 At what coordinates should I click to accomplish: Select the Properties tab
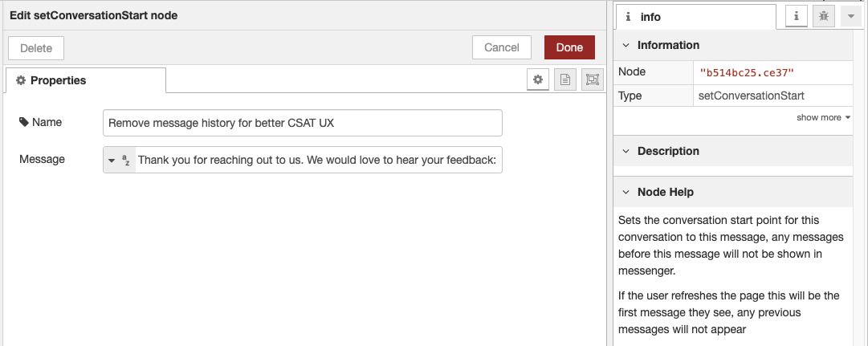86,80
